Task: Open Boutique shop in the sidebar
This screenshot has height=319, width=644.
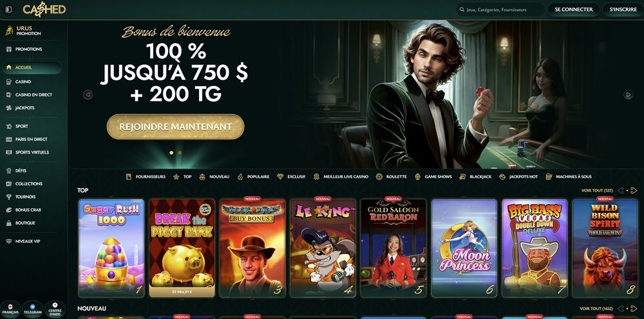Action: click(x=25, y=223)
